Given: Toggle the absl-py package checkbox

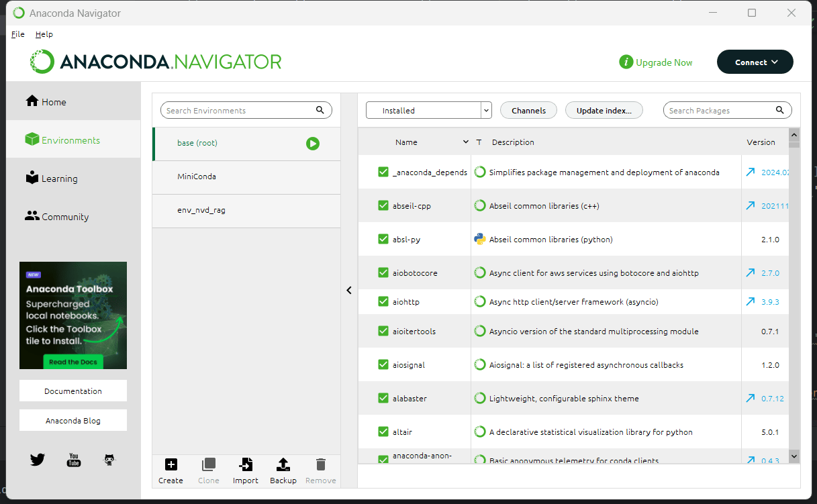Looking at the screenshot, I should (x=383, y=239).
